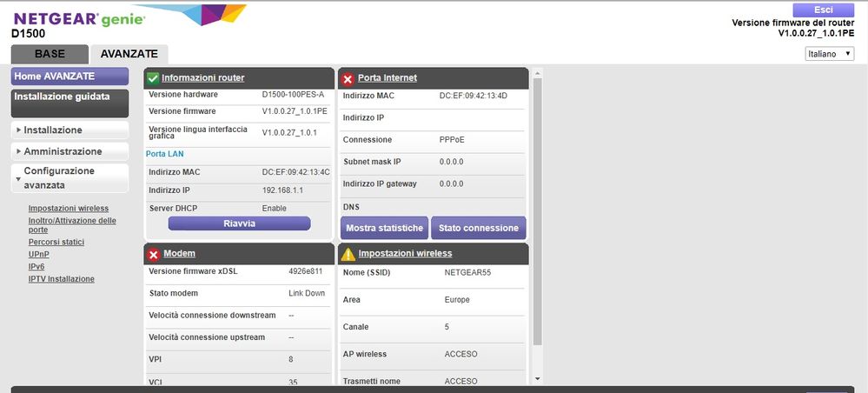Image resolution: width=868 pixels, height=393 pixels.
Task: Open the IPTV Installazione link
Action: (x=62, y=279)
